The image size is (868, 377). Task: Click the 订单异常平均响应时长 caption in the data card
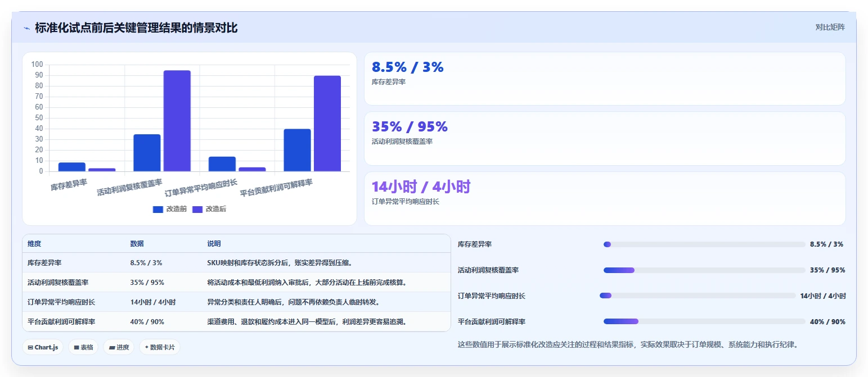[406, 202]
